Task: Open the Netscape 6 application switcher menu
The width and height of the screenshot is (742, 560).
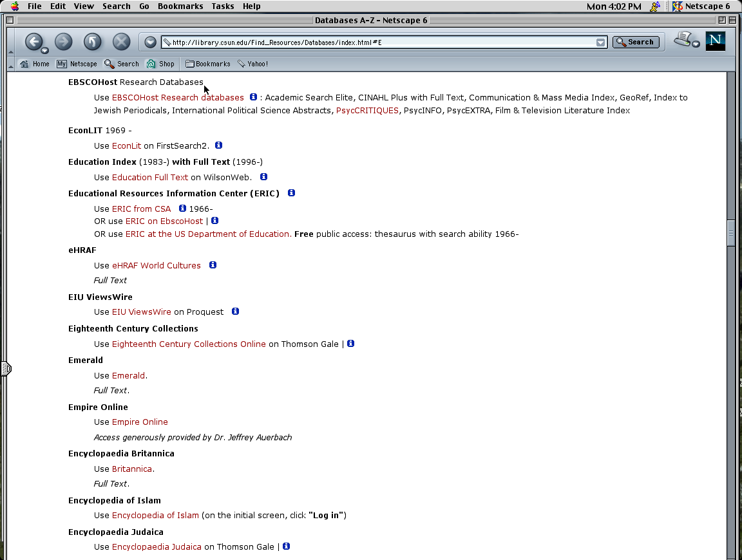Action: pos(701,6)
